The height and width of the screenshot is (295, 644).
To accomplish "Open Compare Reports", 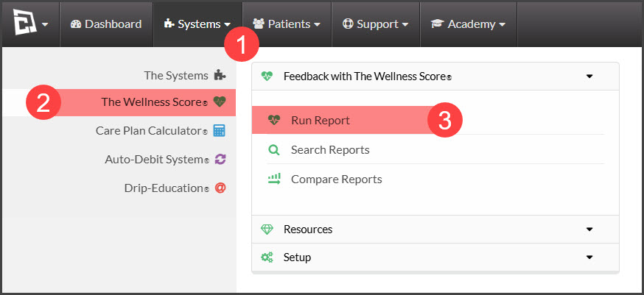I will (337, 180).
